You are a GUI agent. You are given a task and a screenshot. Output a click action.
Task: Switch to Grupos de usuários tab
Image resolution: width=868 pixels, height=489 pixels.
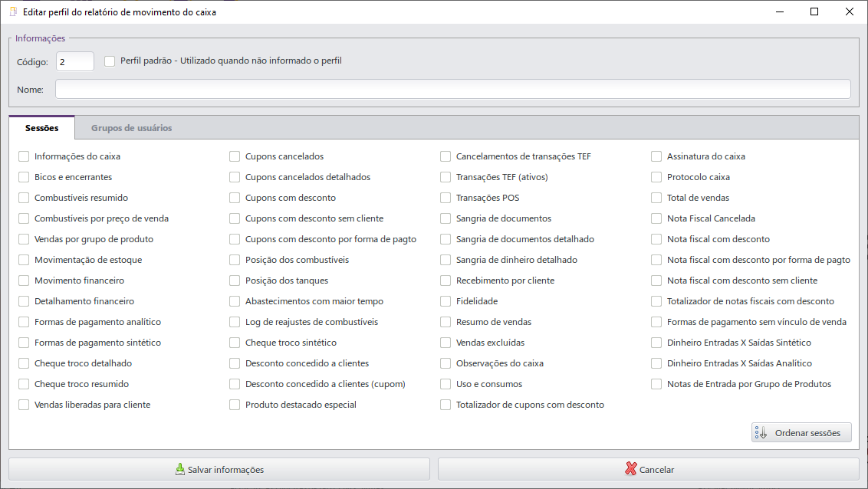[x=131, y=128]
